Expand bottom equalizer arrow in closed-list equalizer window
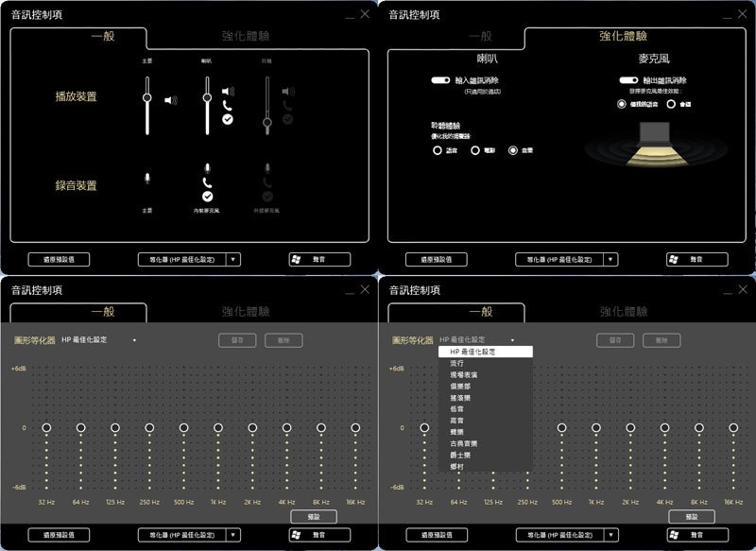 (233, 535)
